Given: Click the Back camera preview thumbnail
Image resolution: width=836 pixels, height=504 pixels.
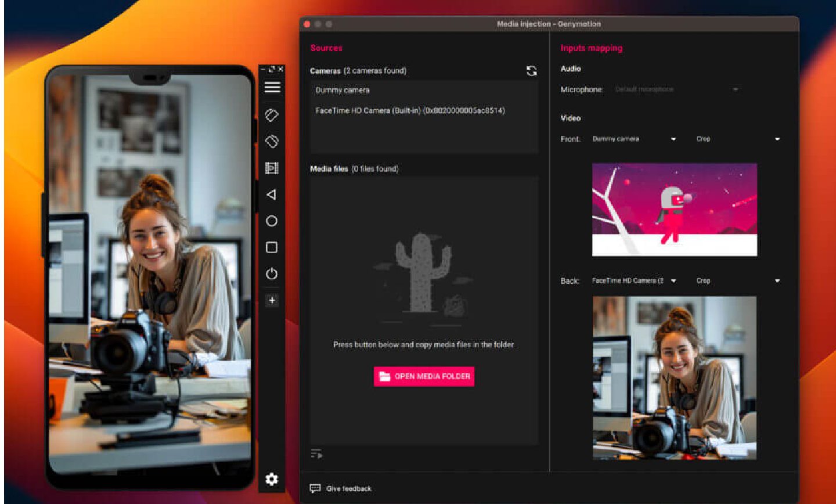Looking at the screenshot, I should click(x=675, y=378).
